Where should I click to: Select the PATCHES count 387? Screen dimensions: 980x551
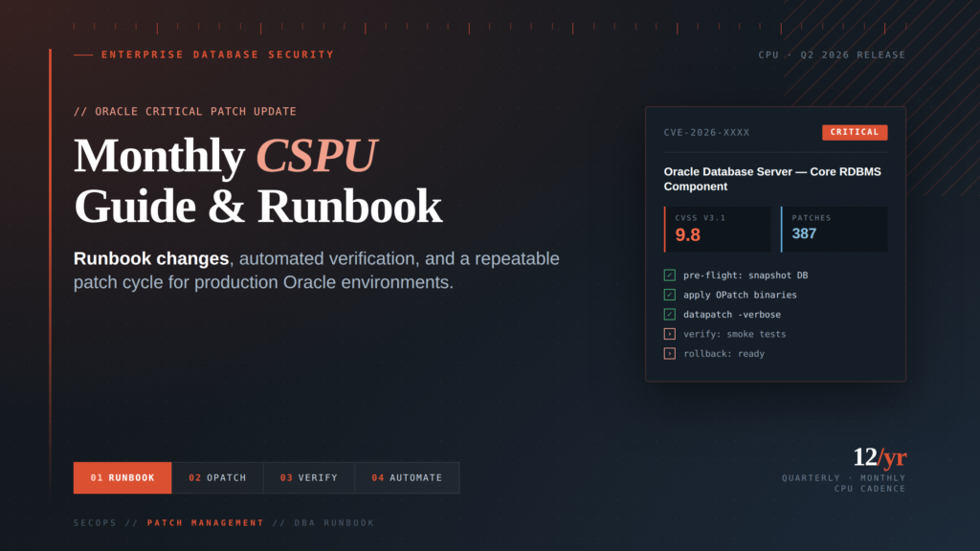click(x=834, y=230)
